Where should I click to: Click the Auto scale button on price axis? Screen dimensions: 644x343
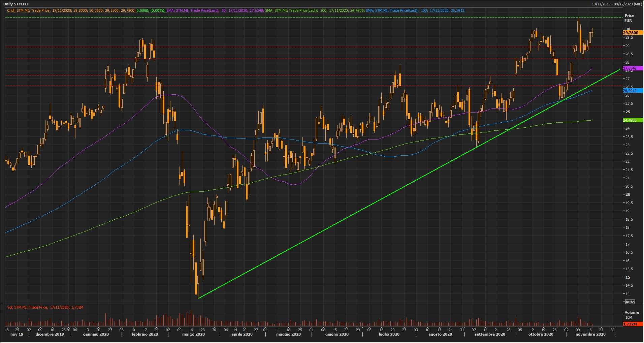coord(630,302)
